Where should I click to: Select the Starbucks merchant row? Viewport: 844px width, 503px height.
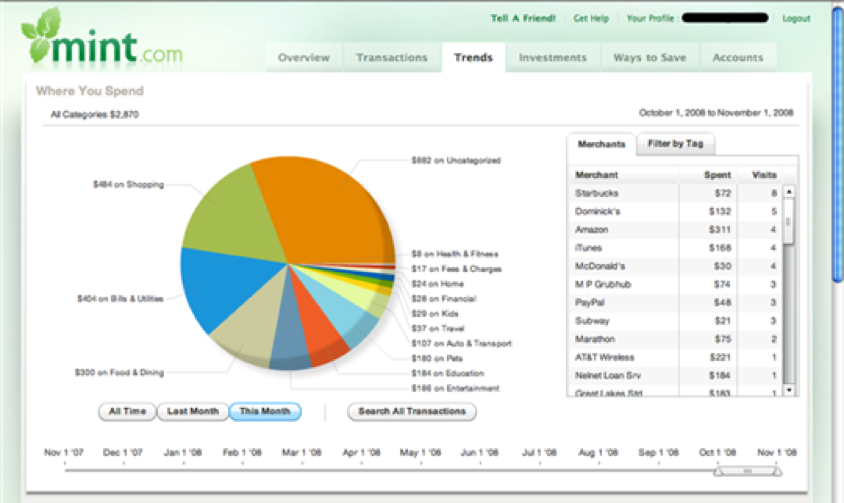(x=676, y=193)
